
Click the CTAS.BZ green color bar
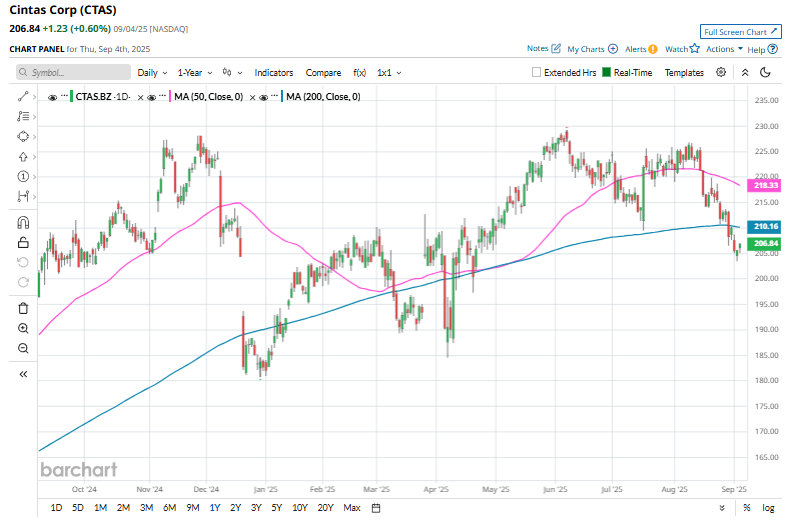pos(72,96)
